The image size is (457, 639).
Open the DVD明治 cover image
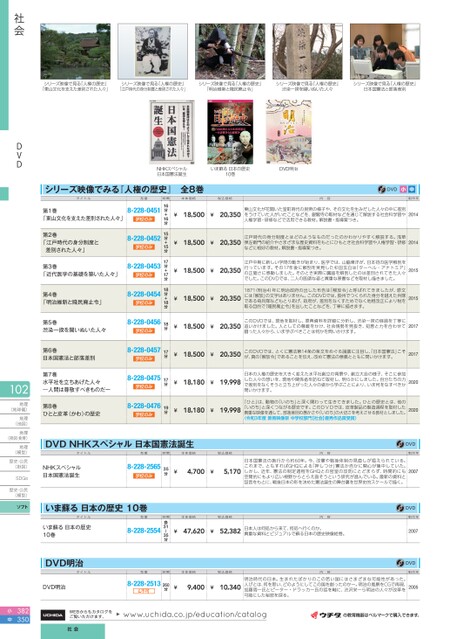tap(289, 132)
